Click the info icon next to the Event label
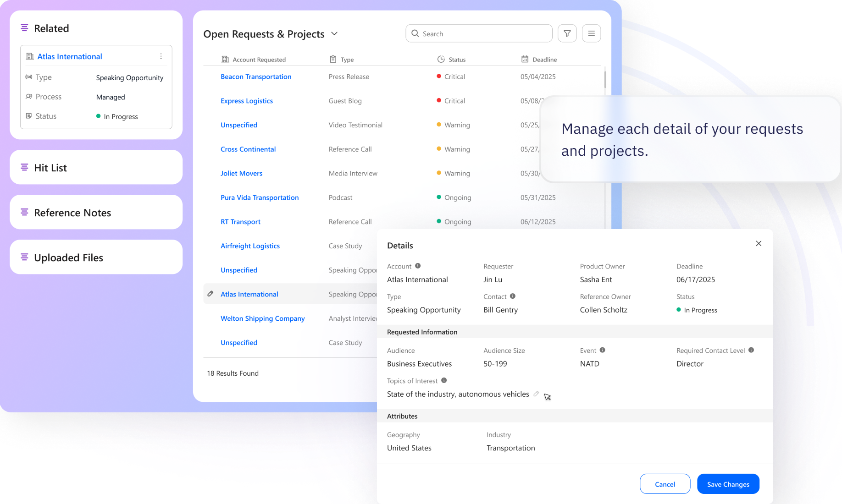842x504 pixels. coord(603,350)
